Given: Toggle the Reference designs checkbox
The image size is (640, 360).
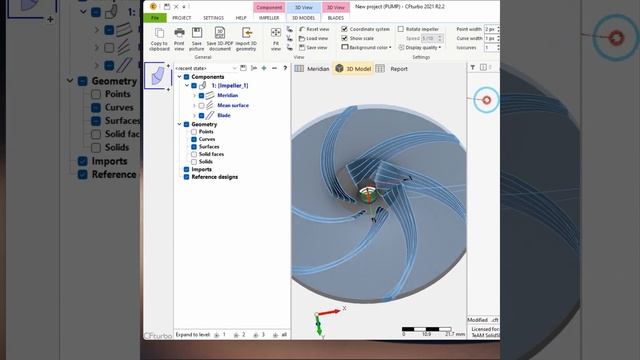Looking at the screenshot, I should point(187,177).
